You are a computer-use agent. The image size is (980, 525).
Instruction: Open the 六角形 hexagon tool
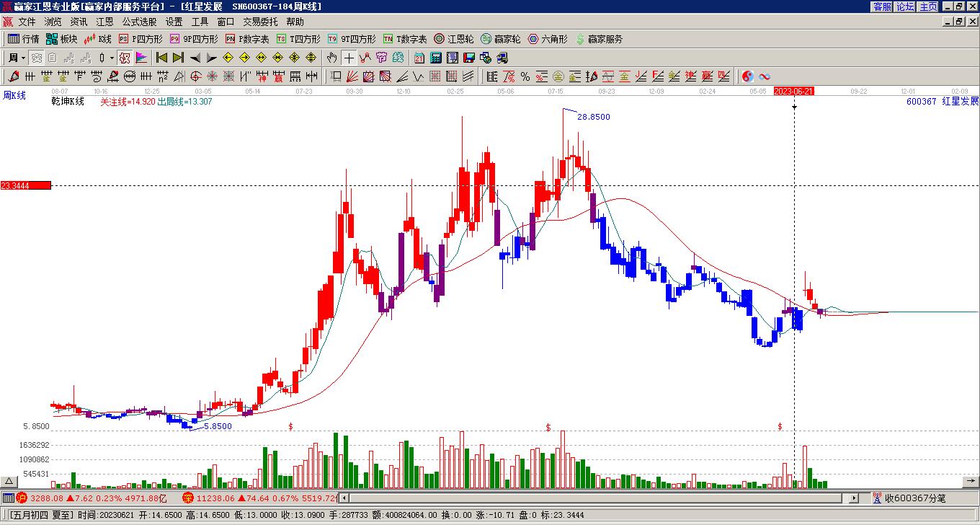pos(547,39)
